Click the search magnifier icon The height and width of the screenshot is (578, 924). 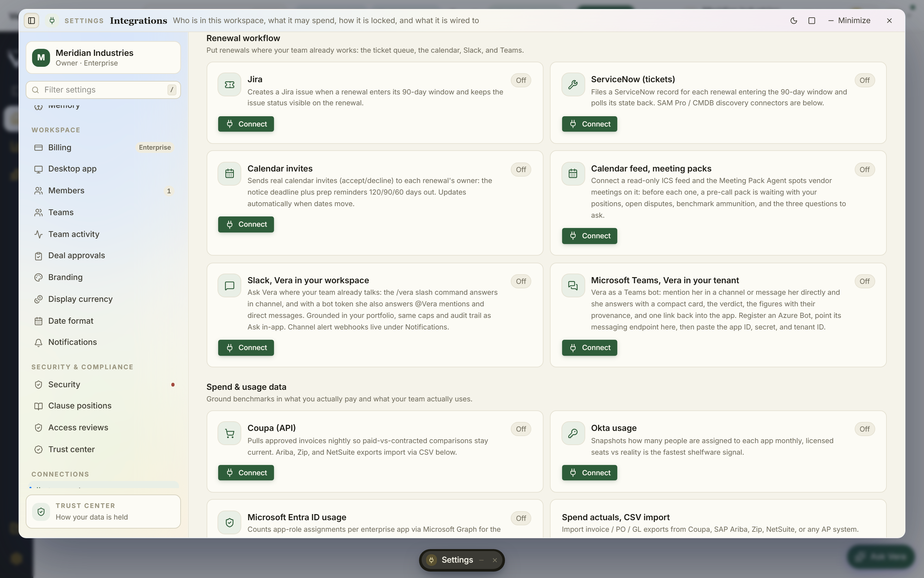click(x=36, y=90)
